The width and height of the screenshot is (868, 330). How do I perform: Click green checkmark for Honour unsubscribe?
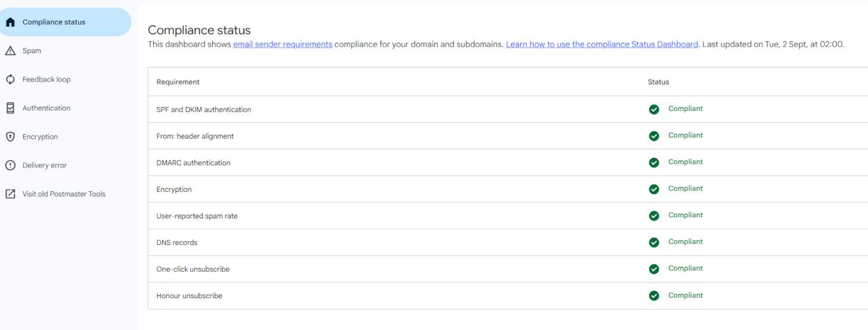tap(654, 295)
